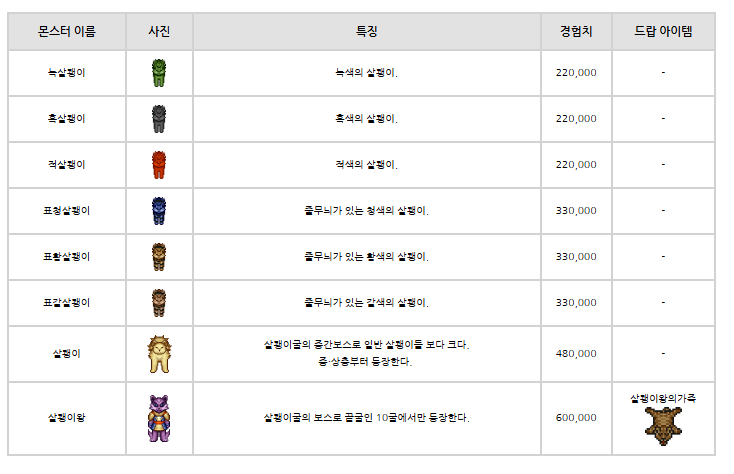
Task: Click the yellow-striped 표황살쾡이 sprite
Action: point(159,257)
